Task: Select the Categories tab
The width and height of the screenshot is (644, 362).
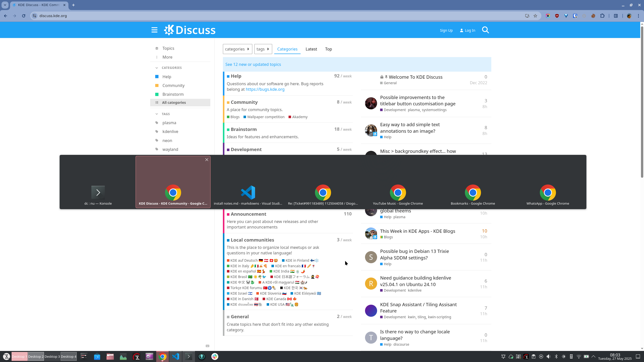Action: click(287, 49)
